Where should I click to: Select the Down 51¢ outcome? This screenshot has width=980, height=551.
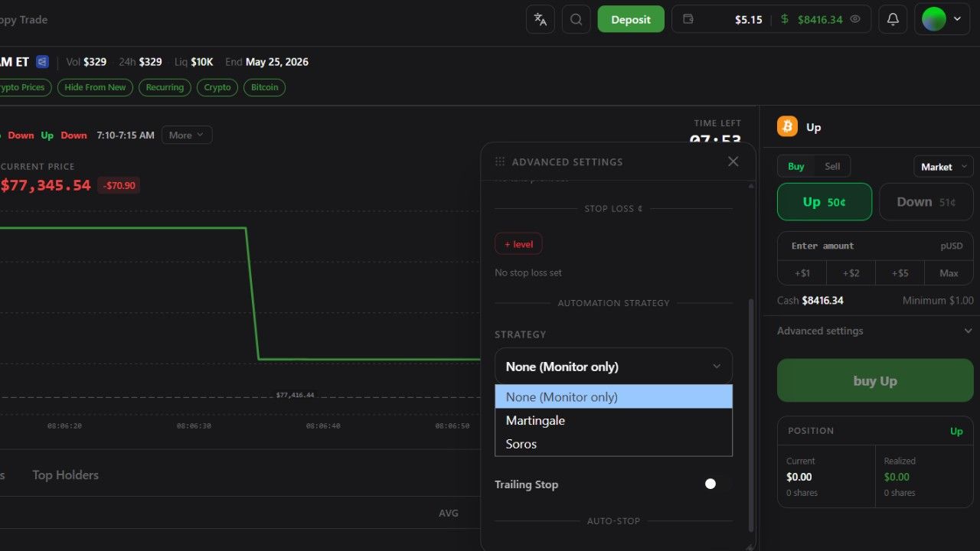pos(926,202)
